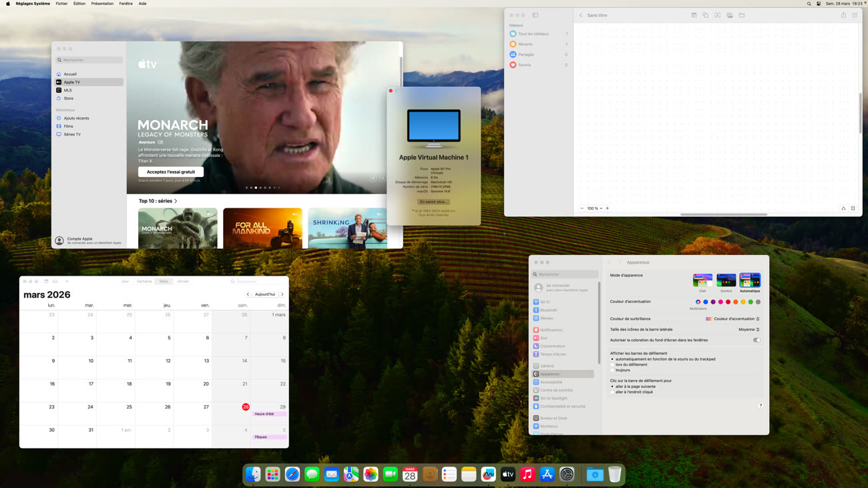Open Music app in the Dock
Screen dimensions: 868x488
tap(527, 475)
